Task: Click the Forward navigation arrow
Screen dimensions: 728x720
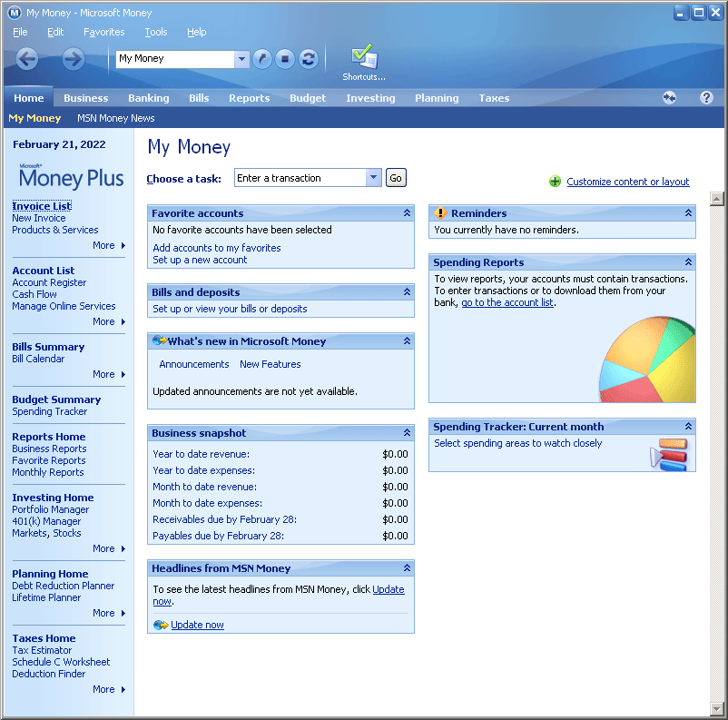Action: pos(74,59)
